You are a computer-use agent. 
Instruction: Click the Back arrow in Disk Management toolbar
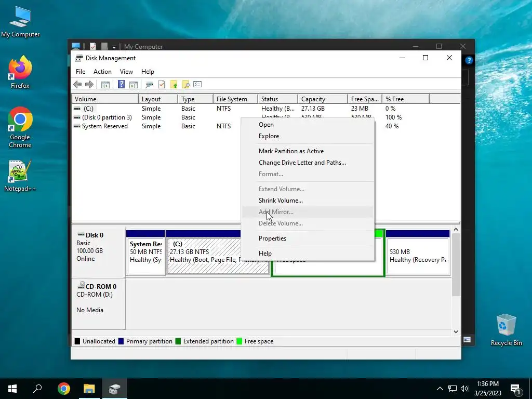(77, 85)
